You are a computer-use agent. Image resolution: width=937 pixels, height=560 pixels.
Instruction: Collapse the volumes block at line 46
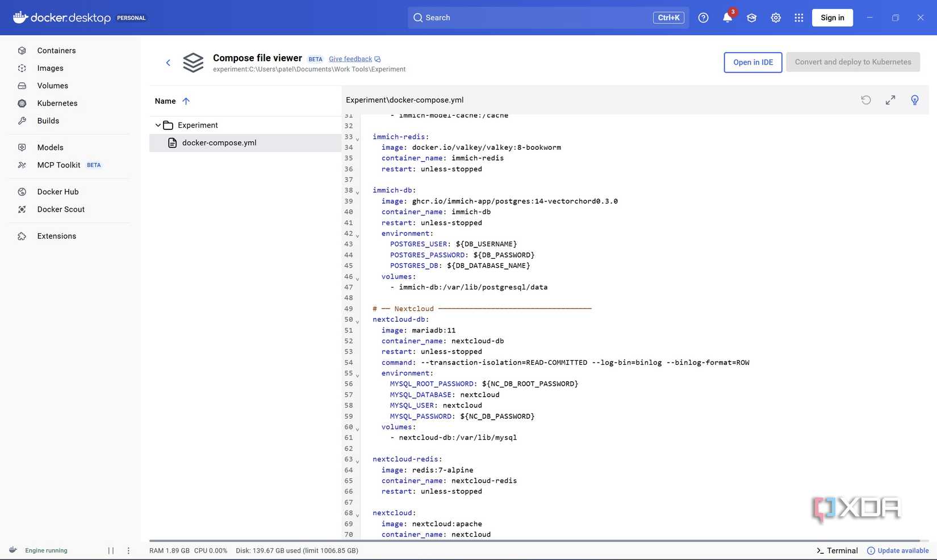coord(357,278)
